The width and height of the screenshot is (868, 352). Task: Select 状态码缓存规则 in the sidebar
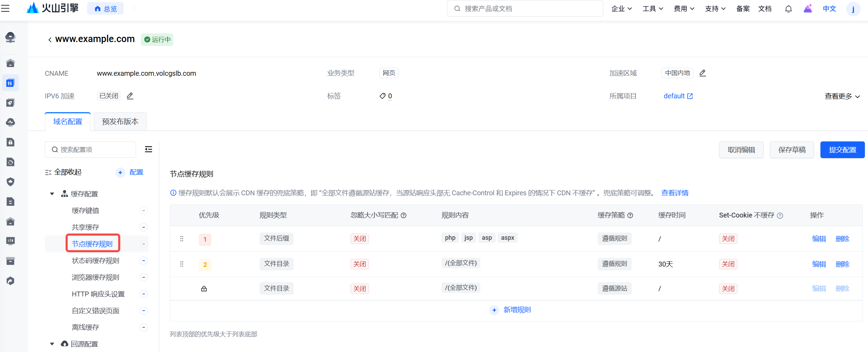click(x=95, y=261)
